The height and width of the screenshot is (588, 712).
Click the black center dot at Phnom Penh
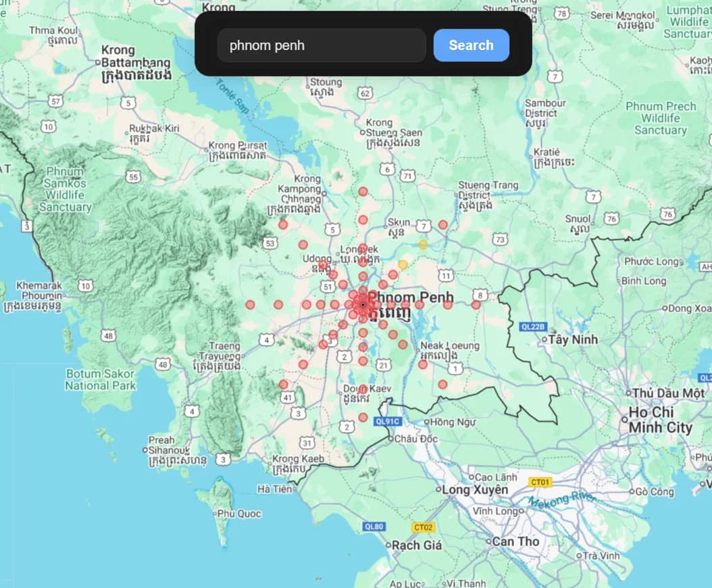(x=363, y=305)
